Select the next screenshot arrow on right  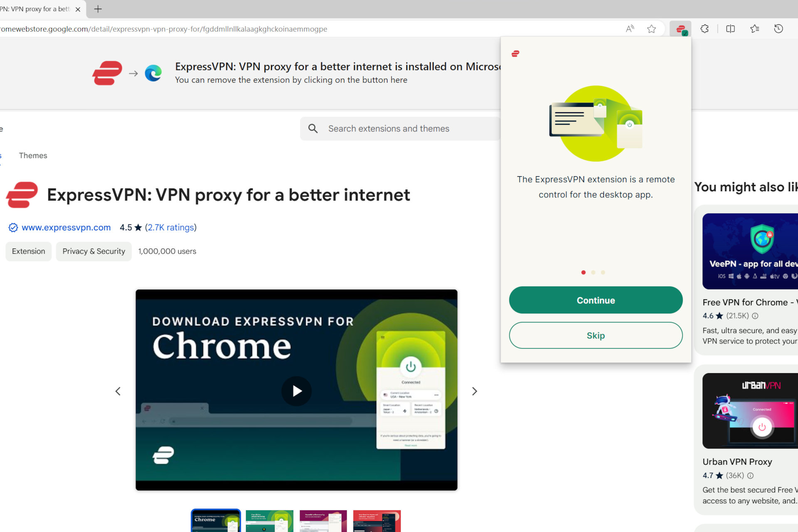[474, 391]
